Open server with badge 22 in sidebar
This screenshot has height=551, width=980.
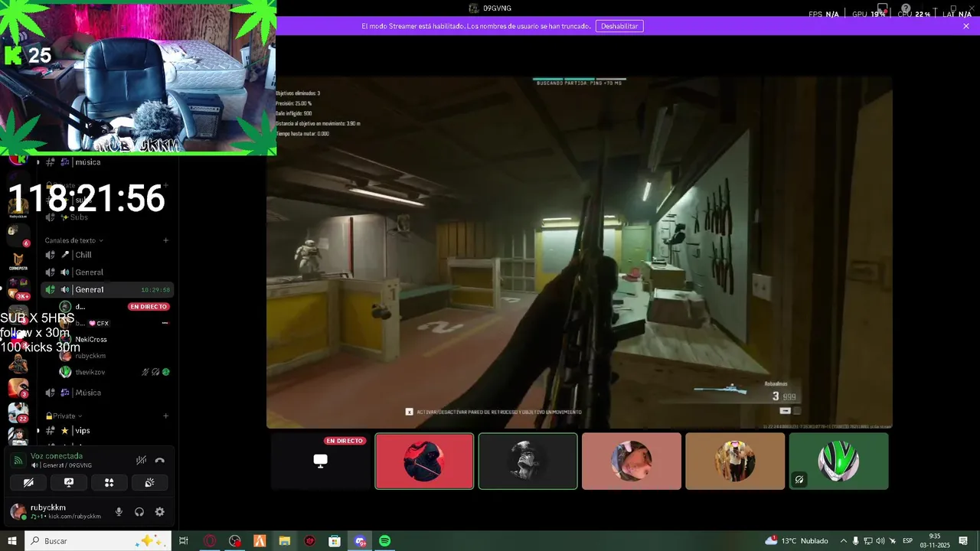point(18,412)
